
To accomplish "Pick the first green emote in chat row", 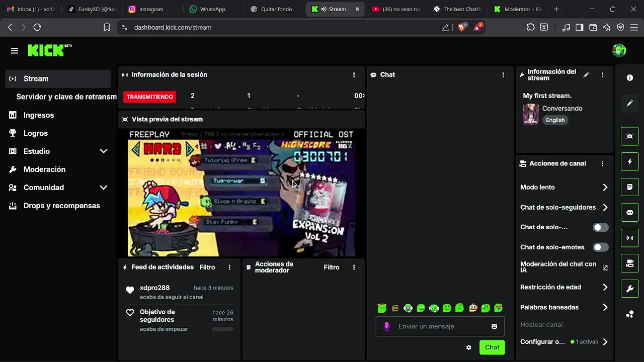I will click(382, 308).
